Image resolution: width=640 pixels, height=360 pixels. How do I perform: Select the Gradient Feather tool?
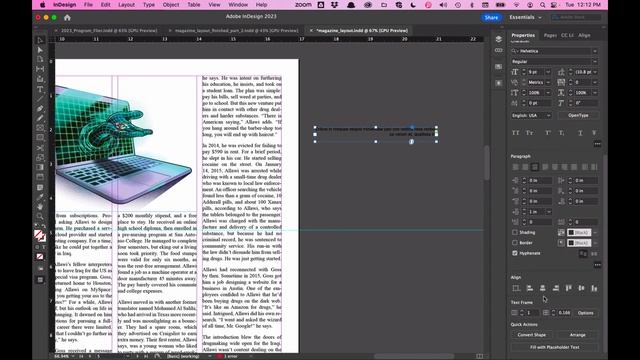point(40,177)
